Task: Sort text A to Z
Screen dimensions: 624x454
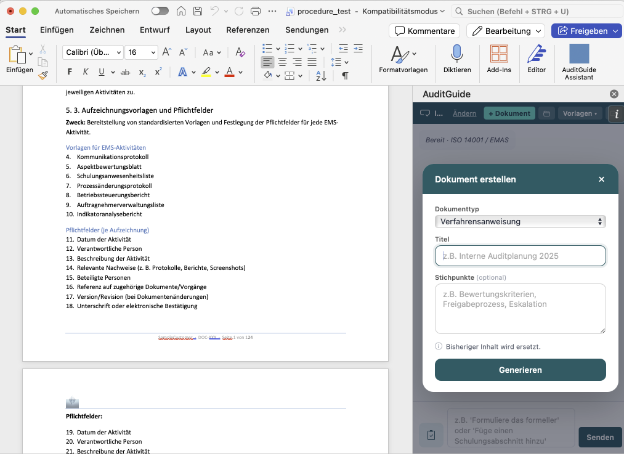Action: click(321, 76)
